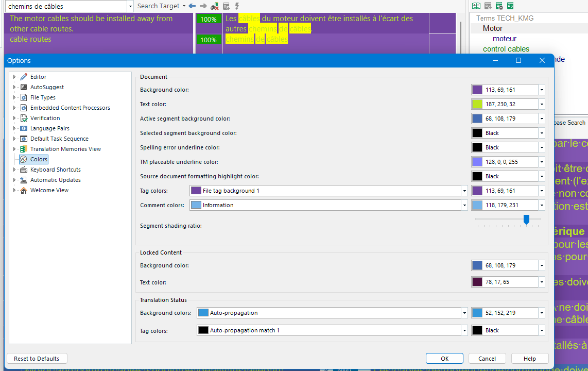Click the Embedded Content Processors icon
This screenshot has width=588, height=371.
[x=24, y=108]
